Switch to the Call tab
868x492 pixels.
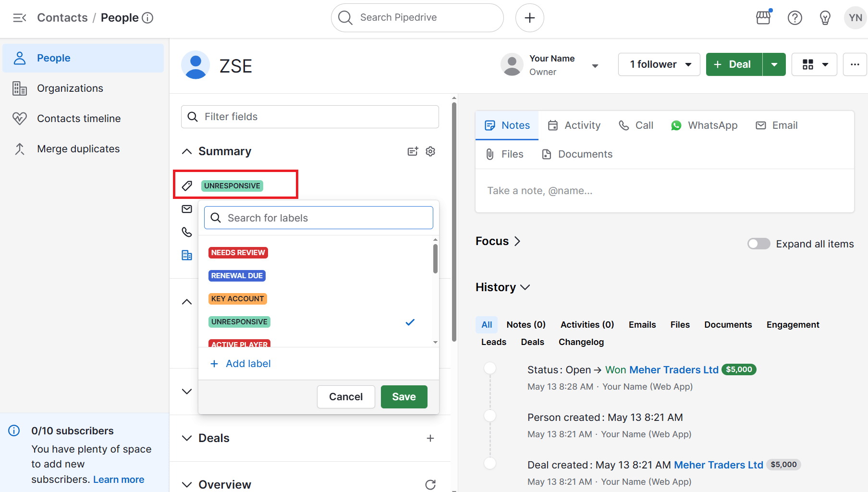[636, 125]
